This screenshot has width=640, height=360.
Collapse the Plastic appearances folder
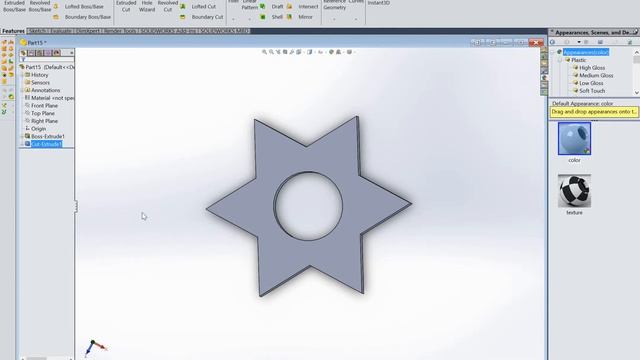click(560, 60)
